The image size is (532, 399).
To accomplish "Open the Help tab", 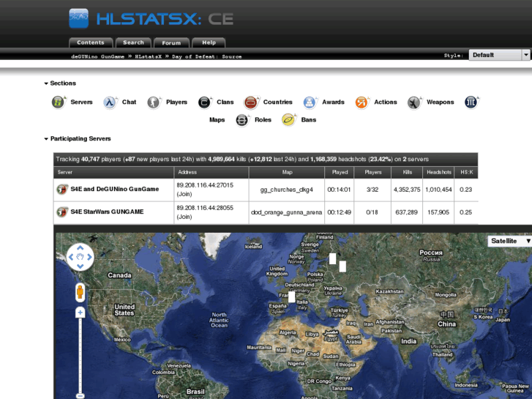I will pos(209,42).
